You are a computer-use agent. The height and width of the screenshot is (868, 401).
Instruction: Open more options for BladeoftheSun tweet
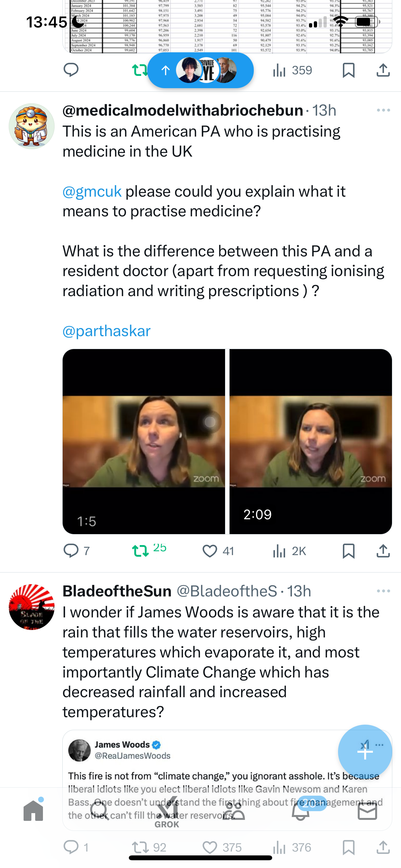coord(384,591)
